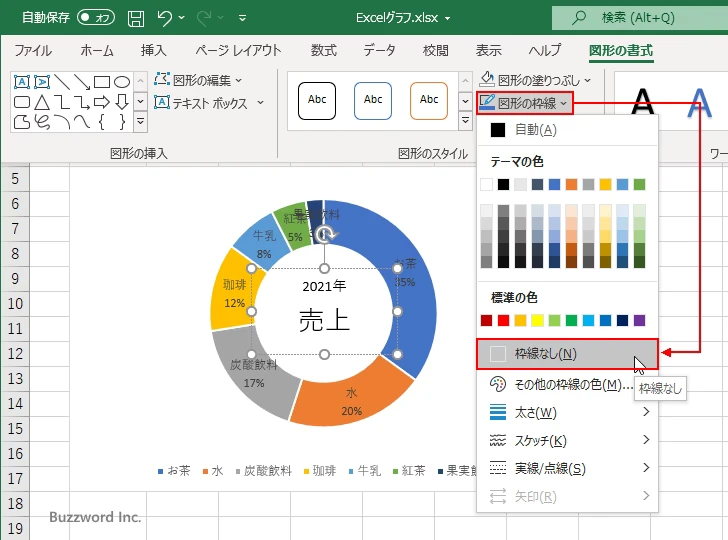Pick the purple standard color swatch
Image resolution: width=728 pixels, height=540 pixels.
[639, 320]
